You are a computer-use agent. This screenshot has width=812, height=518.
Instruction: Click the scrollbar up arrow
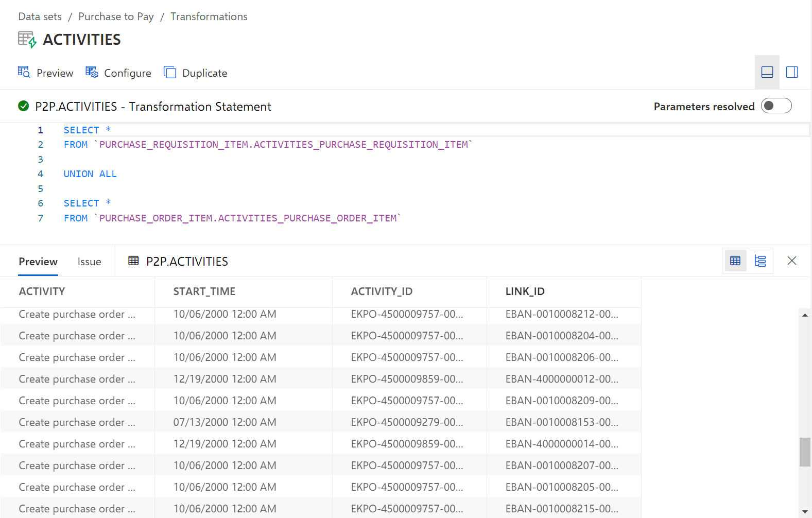pos(805,315)
